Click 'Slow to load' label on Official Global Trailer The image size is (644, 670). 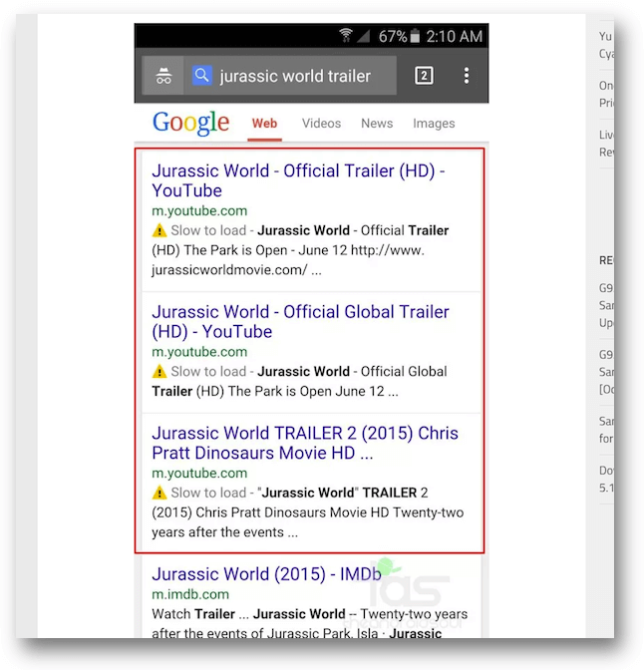pyautogui.click(x=208, y=371)
